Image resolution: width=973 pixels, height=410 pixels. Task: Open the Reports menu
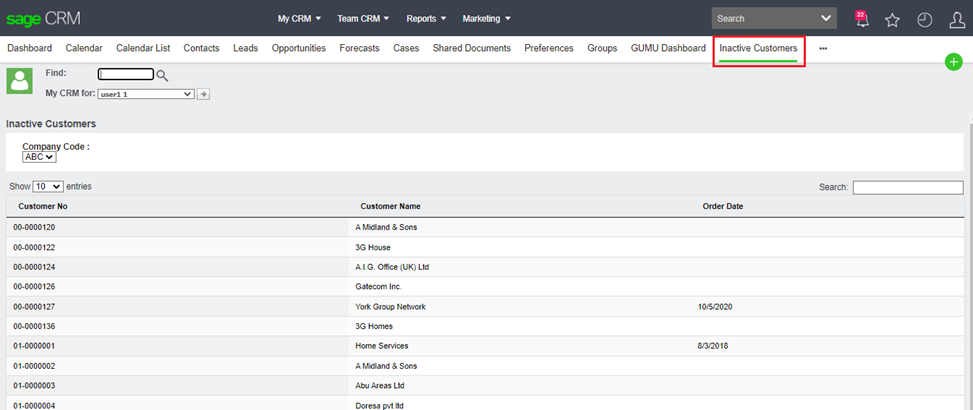coord(427,18)
